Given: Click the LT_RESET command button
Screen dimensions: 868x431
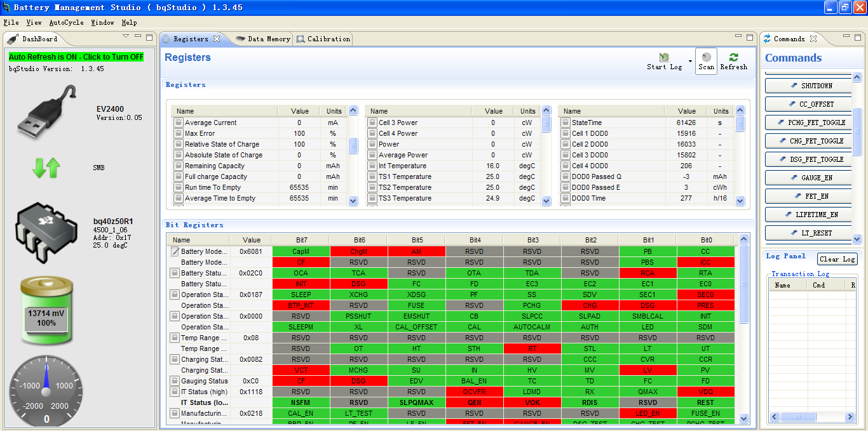Looking at the screenshot, I should pos(808,233).
